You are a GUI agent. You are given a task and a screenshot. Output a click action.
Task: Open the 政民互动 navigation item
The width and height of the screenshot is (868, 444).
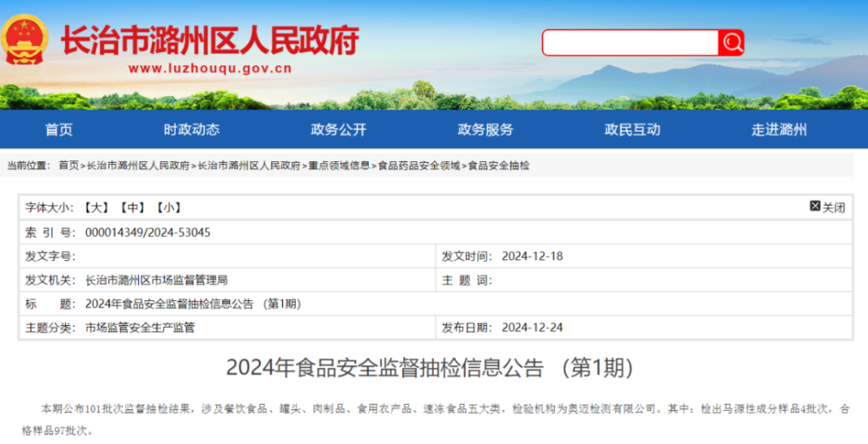point(632,130)
